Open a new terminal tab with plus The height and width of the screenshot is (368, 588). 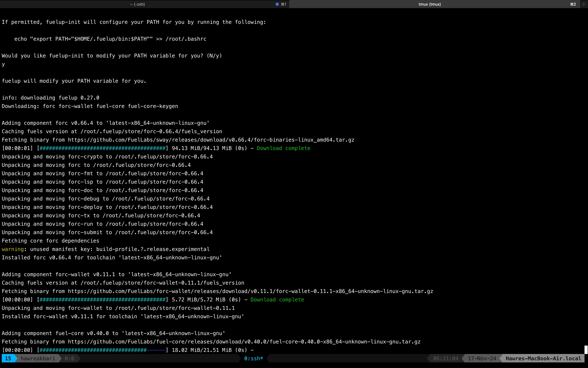584,4
